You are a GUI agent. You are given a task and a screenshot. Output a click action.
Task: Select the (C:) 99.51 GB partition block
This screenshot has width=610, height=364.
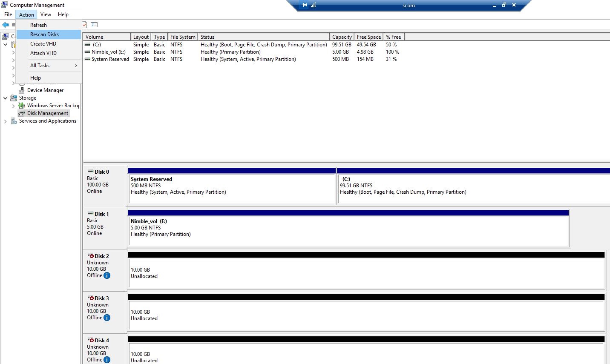pos(473,186)
